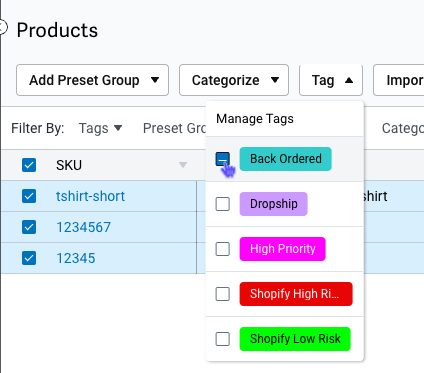424x373 pixels.
Task: Uncheck the tshirt-short row checkbox
Action: [x=29, y=196]
